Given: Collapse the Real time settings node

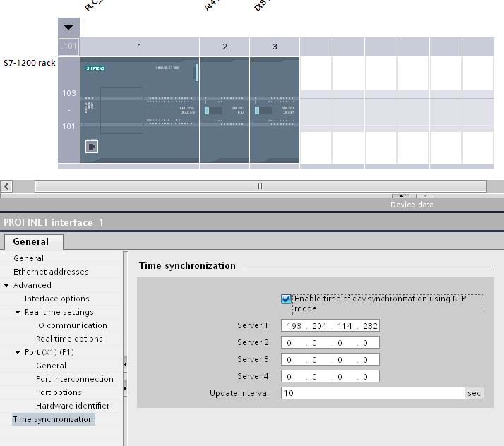Looking at the screenshot, I should coord(18,312).
